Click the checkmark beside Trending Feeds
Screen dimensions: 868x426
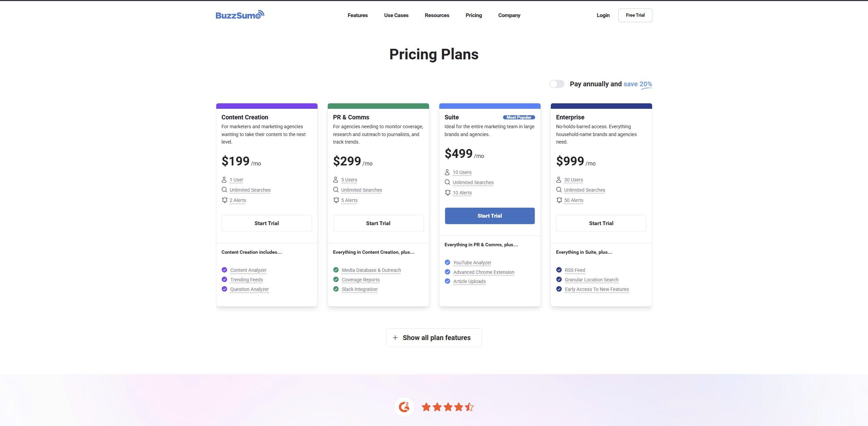pyautogui.click(x=224, y=279)
